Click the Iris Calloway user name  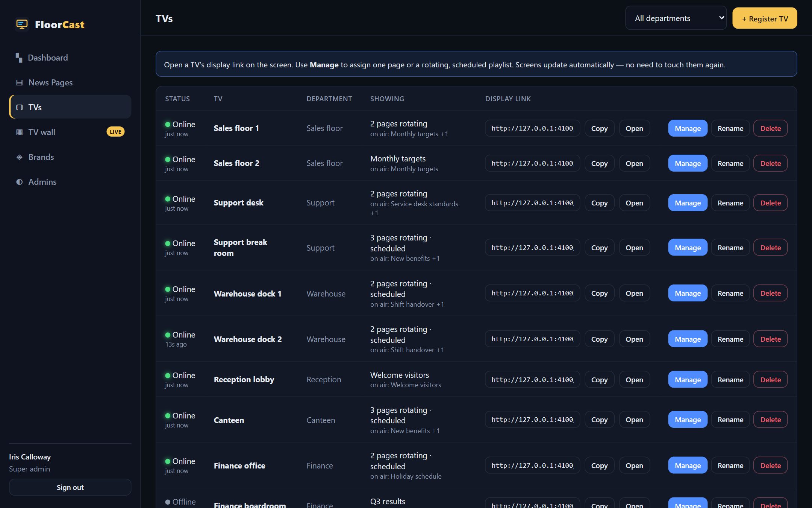click(x=30, y=457)
